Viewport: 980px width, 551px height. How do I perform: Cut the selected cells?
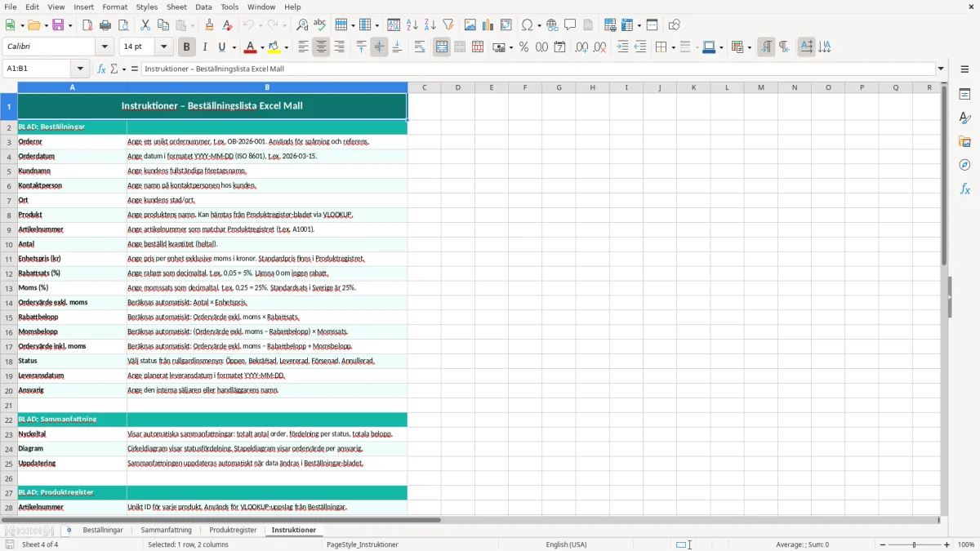coord(145,25)
